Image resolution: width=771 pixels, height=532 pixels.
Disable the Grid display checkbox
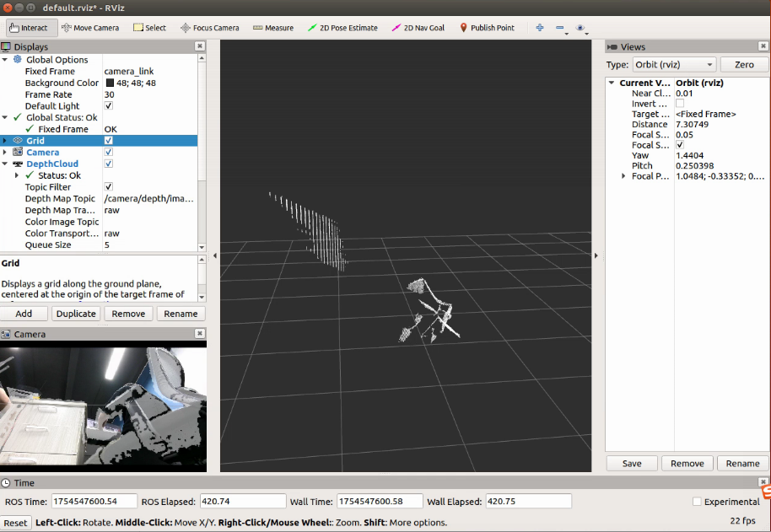pyautogui.click(x=109, y=141)
